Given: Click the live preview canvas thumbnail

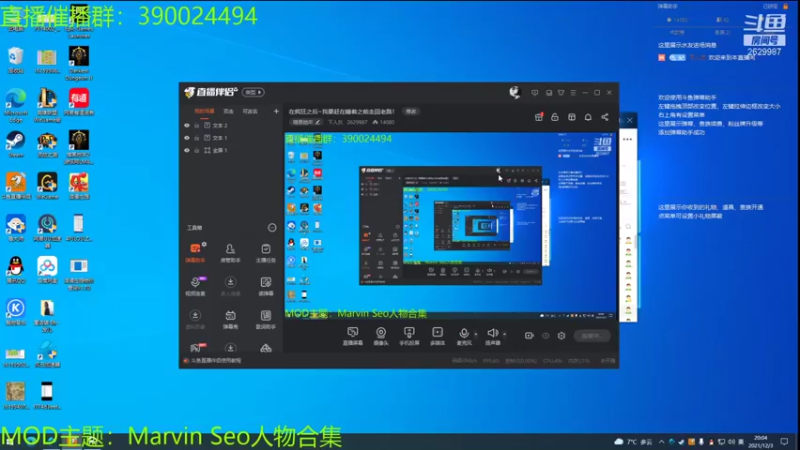Looking at the screenshot, I should click(x=451, y=226).
